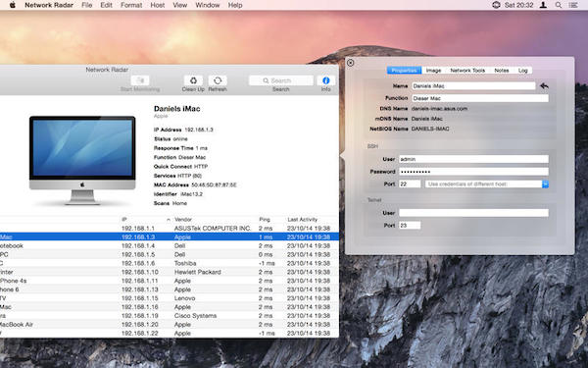Screen dimensions: 588x368
Task: Click the Function field 'Dieser Mac'
Action: pos(480,98)
